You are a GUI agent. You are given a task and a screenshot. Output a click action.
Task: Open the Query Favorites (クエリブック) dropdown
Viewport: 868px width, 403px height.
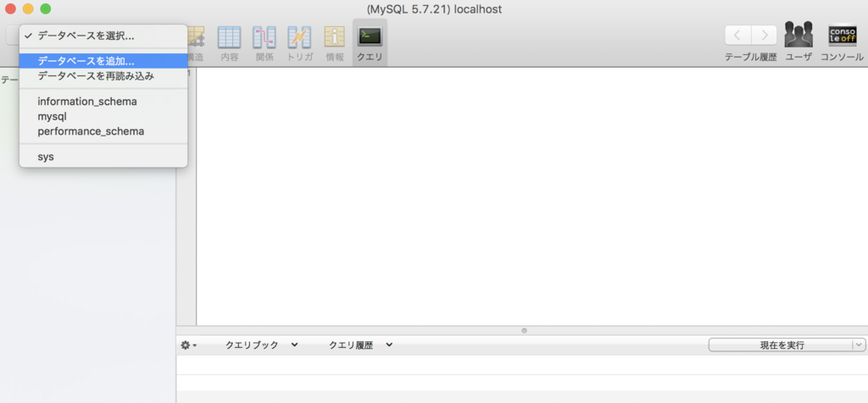tap(261, 345)
